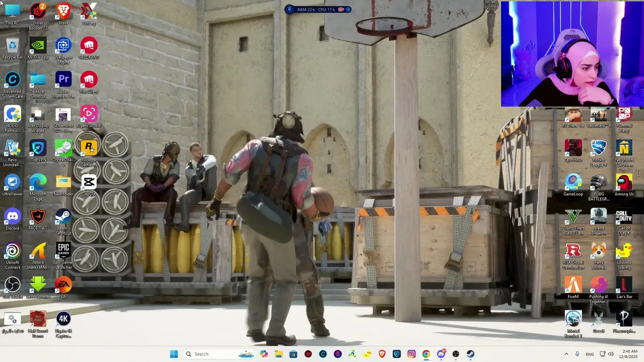This screenshot has width=644, height=362.
Task: Open Among Us desktop shortcut
Action: pos(624,185)
